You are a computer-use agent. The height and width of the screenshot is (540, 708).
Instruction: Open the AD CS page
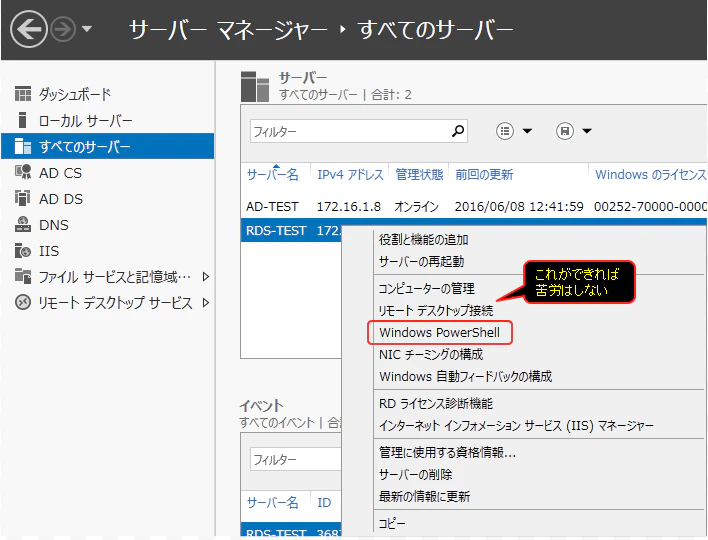tap(61, 173)
